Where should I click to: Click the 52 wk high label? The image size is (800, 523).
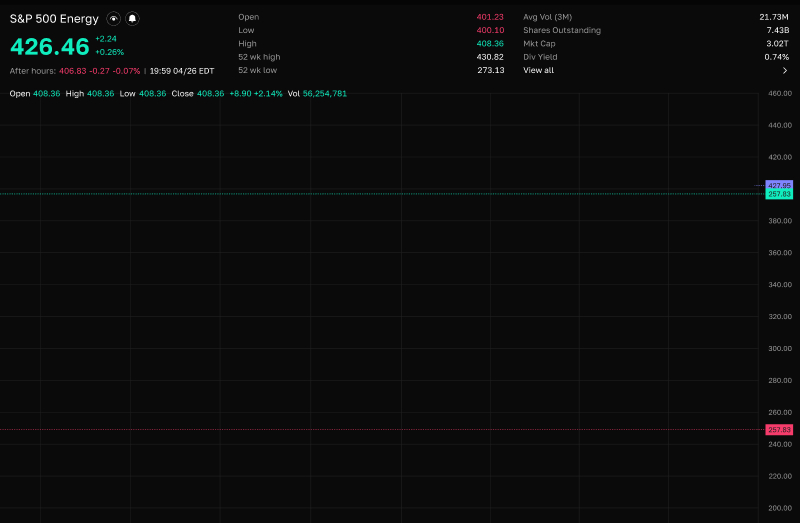point(259,57)
